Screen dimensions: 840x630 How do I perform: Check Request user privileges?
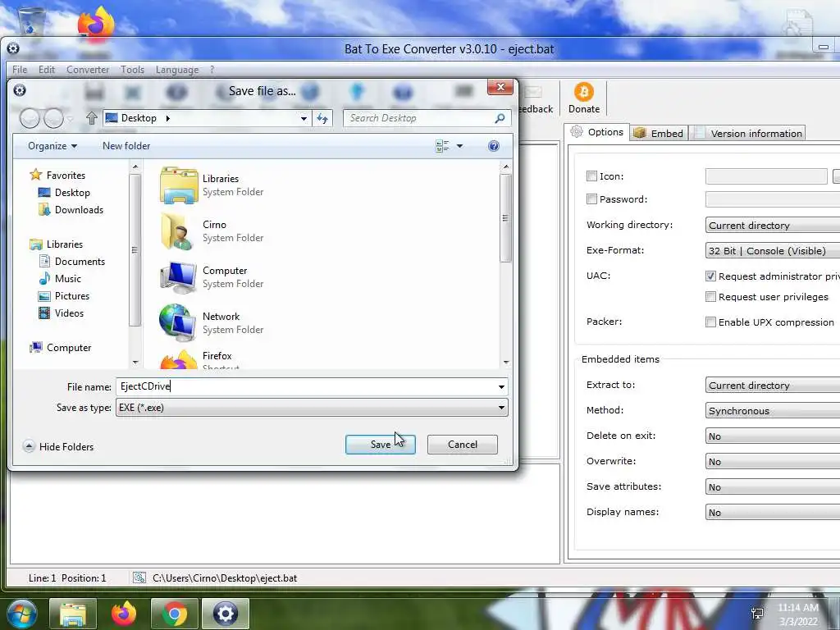[x=710, y=297]
